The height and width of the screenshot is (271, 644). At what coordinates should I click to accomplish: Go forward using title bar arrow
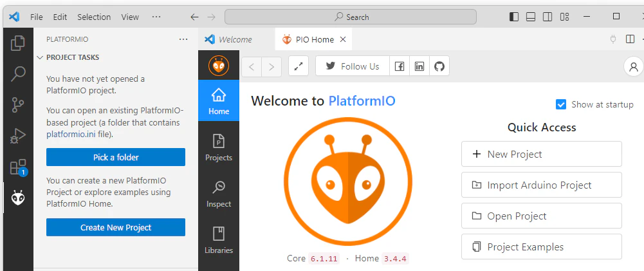[x=211, y=17]
